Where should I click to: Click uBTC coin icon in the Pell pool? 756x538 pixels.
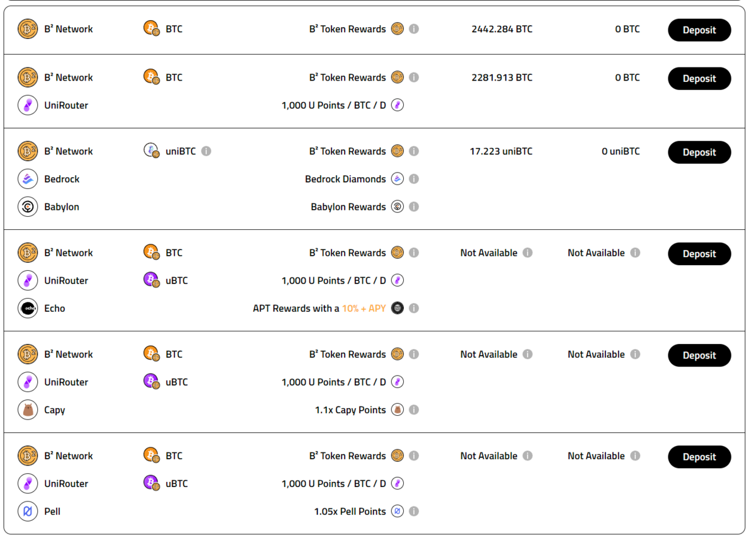tap(152, 483)
